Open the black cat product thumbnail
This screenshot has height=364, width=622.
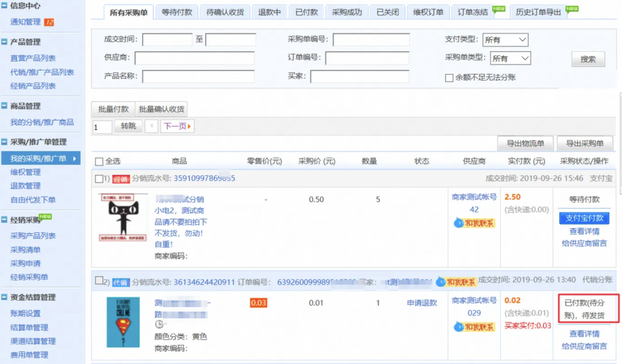[123, 218]
